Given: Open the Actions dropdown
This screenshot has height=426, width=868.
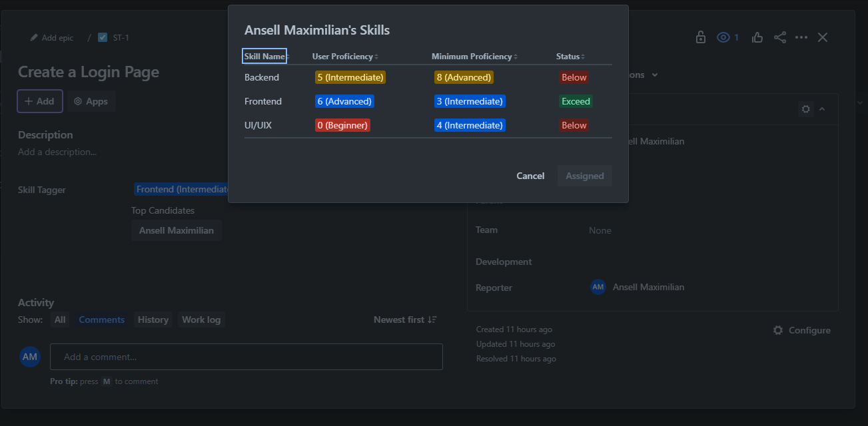Looking at the screenshot, I should [640, 75].
